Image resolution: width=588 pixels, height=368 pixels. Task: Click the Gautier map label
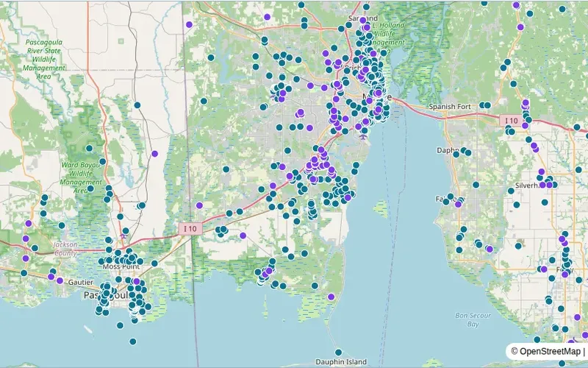(81, 282)
